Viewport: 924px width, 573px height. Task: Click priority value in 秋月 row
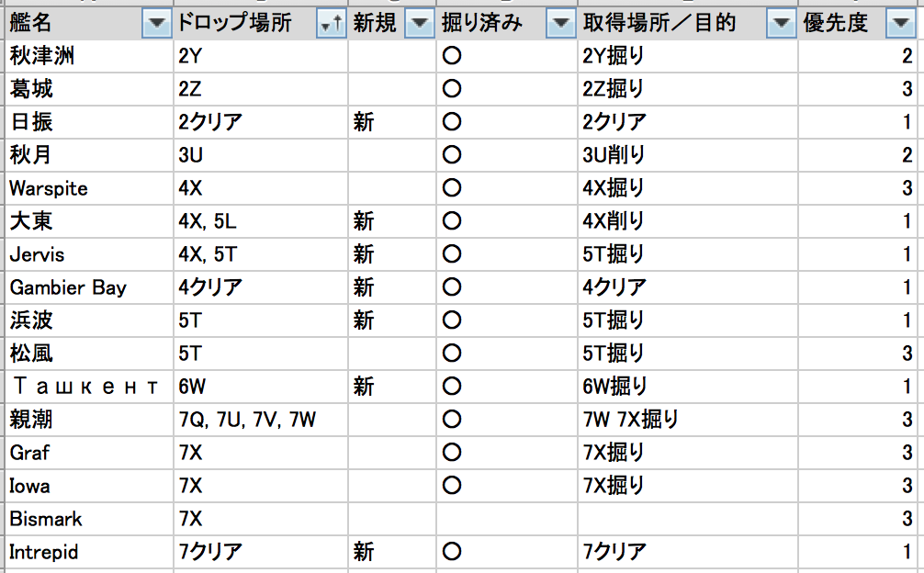click(x=907, y=155)
